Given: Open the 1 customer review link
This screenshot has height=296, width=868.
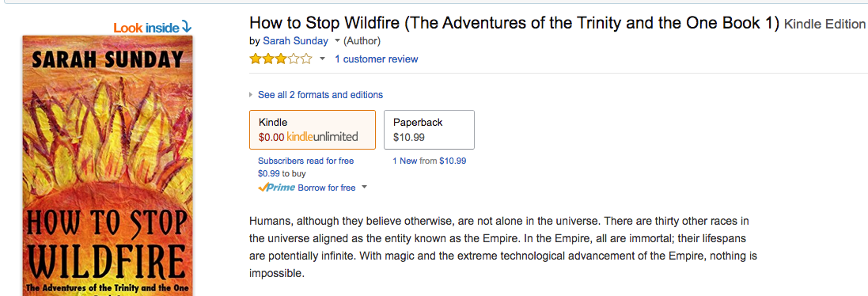Looking at the screenshot, I should tap(376, 59).
